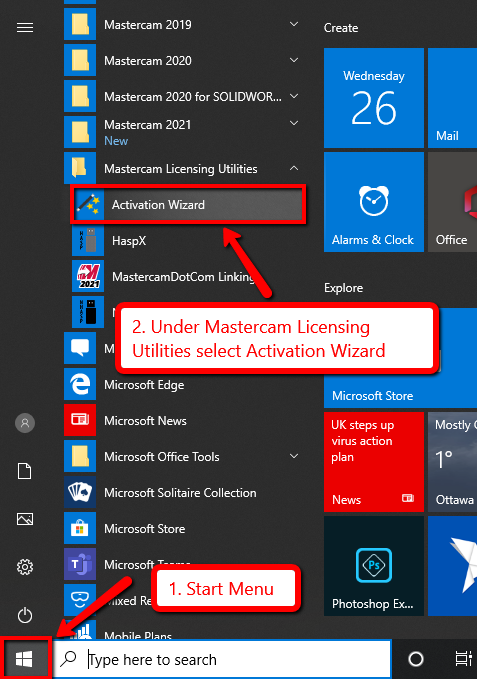Open the News tile about virus plan
The width and height of the screenshot is (477, 679).
click(x=374, y=462)
